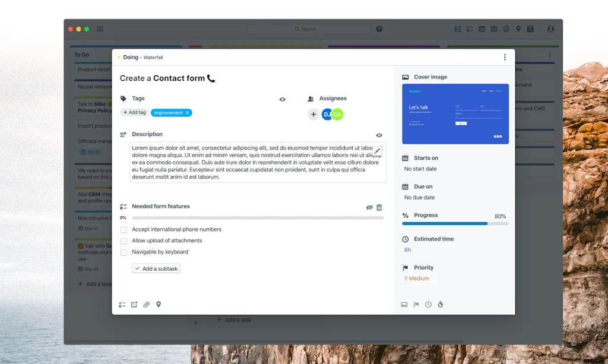Set a location with the pin icon on the card
The height and width of the screenshot is (364, 608).
click(158, 304)
